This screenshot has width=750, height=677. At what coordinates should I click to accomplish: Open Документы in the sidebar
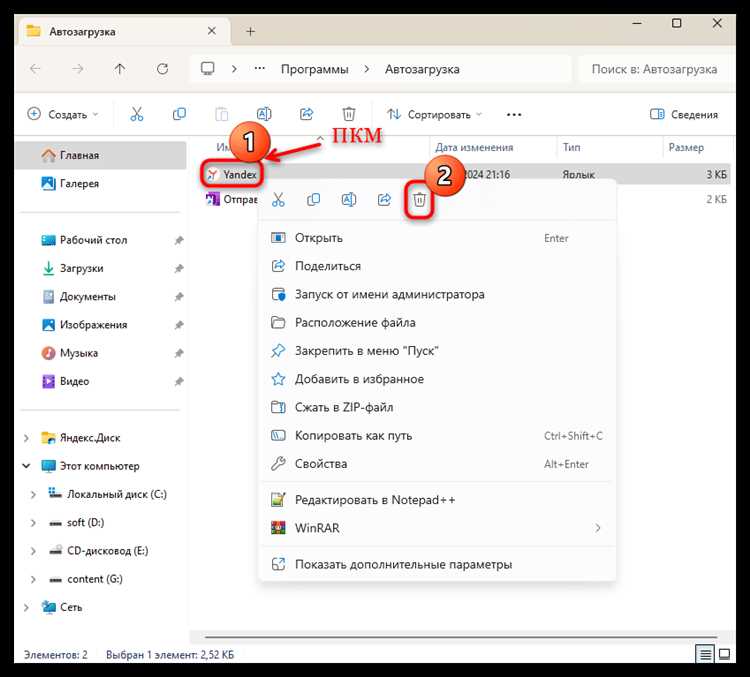point(100,297)
